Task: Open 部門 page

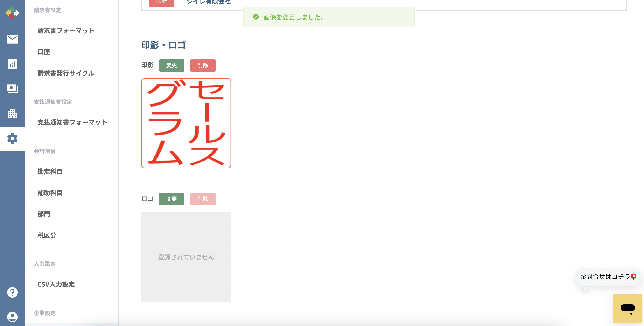Action: coord(44,214)
